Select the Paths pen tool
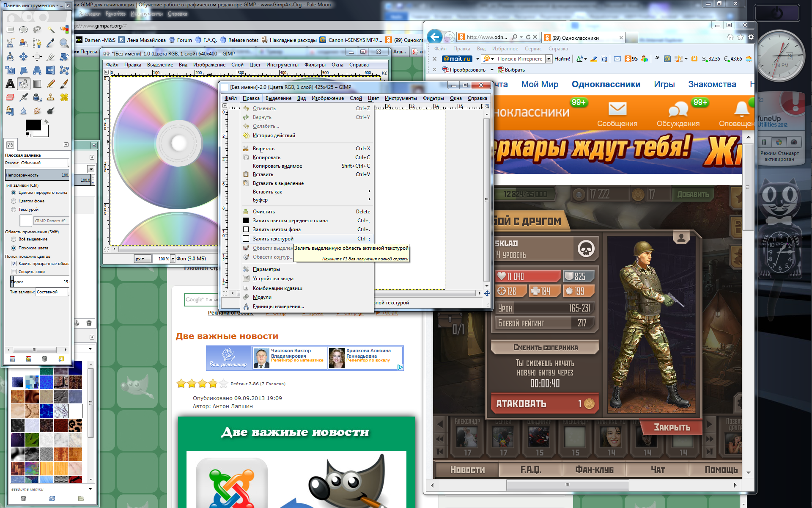The height and width of the screenshot is (508, 812). pyautogui.click(x=37, y=43)
